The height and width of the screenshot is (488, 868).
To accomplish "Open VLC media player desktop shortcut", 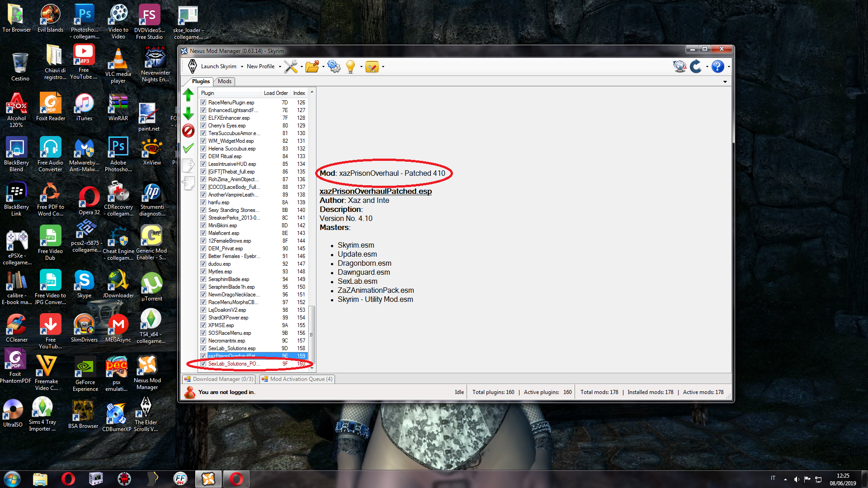I will point(118,66).
